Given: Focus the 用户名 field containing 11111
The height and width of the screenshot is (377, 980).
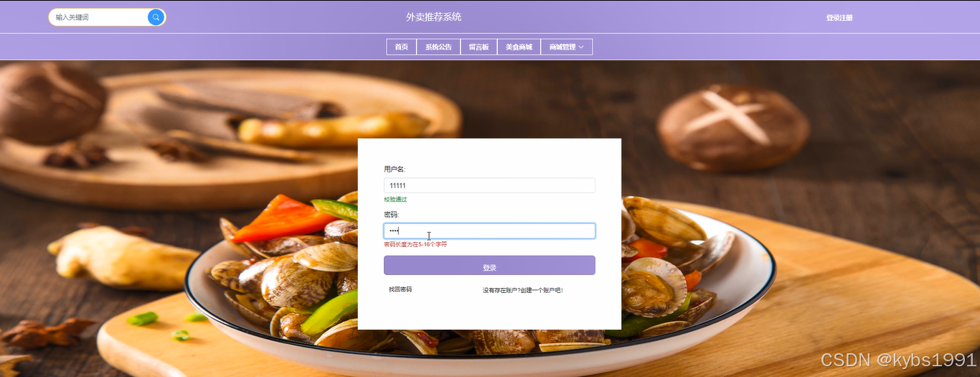Looking at the screenshot, I should (x=489, y=185).
